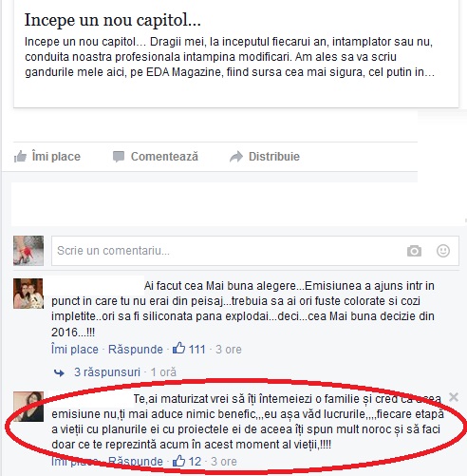467x476 pixels.
Task: Open the article titled Incepe un nou capitol
Action: click(x=113, y=20)
